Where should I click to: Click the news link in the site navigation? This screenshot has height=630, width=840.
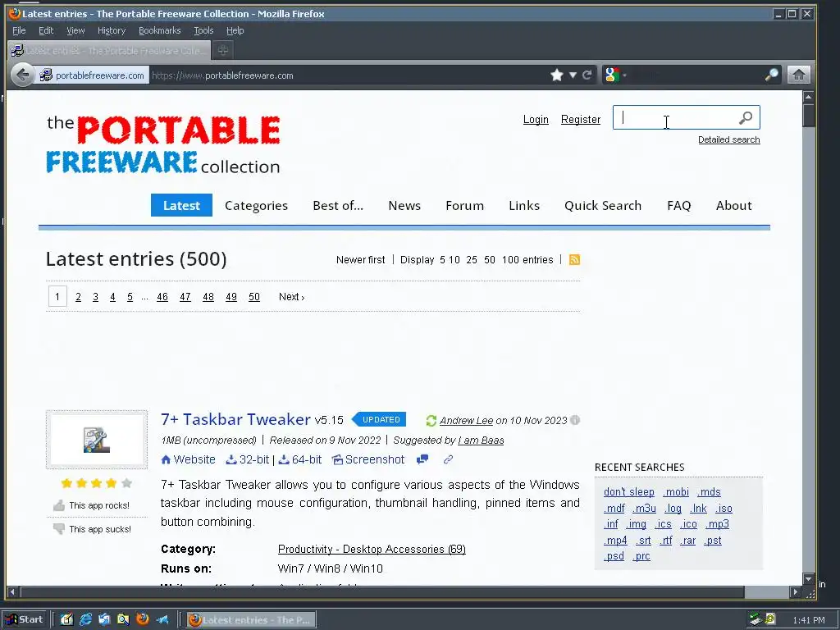click(404, 206)
